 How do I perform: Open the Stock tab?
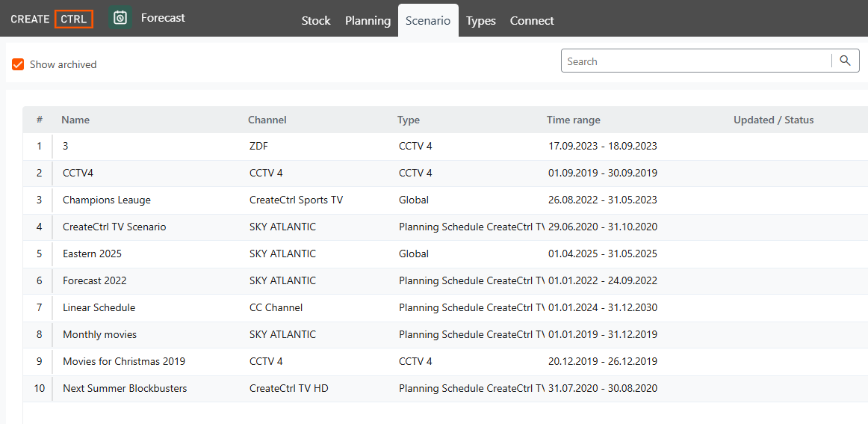tap(316, 20)
